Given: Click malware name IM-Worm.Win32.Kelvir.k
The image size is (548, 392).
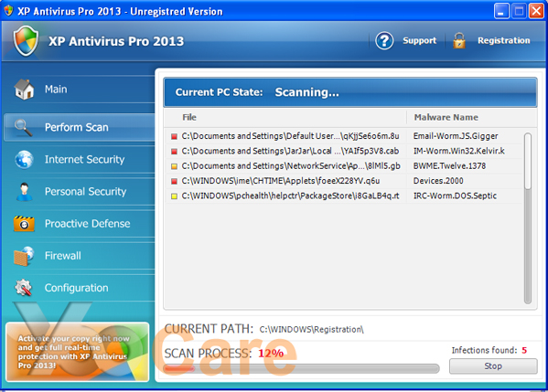Looking at the screenshot, I should [x=459, y=151].
